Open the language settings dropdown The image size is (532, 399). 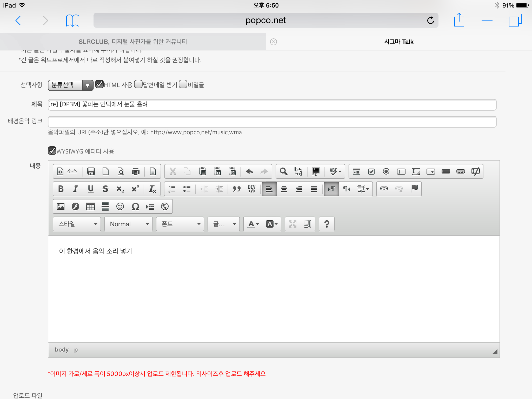point(363,189)
